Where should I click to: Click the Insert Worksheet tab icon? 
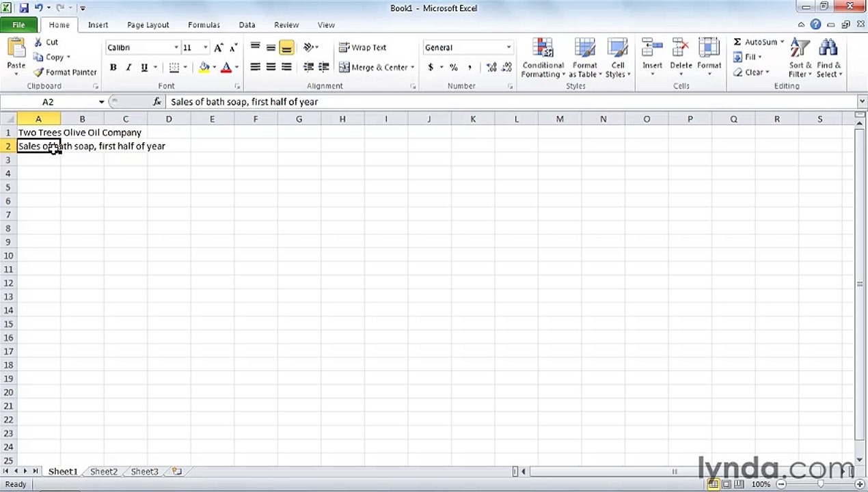(177, 471)
